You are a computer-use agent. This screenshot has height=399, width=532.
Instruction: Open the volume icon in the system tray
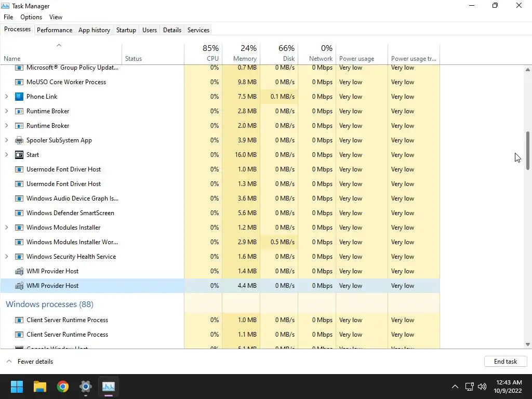click(x=482, y=387)
